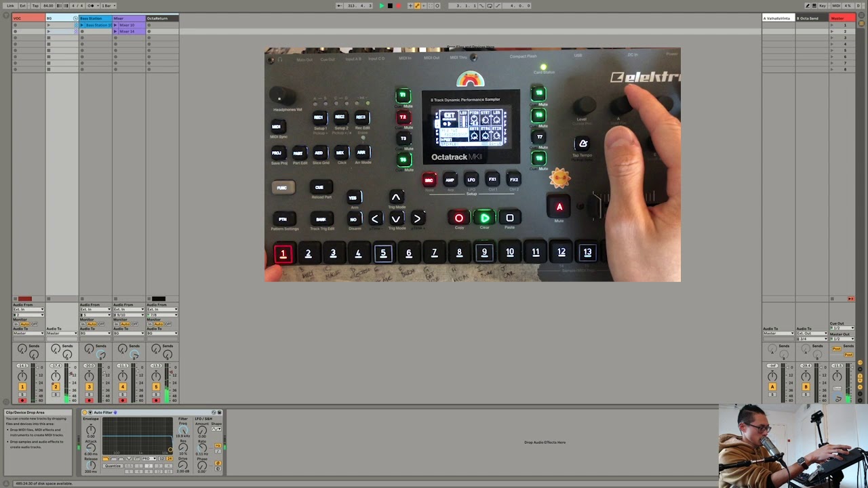The width and height of the screenshot is (868, 488).
Task: Set Bass Station monitor to Off
Action: click(x=102, y=324)
